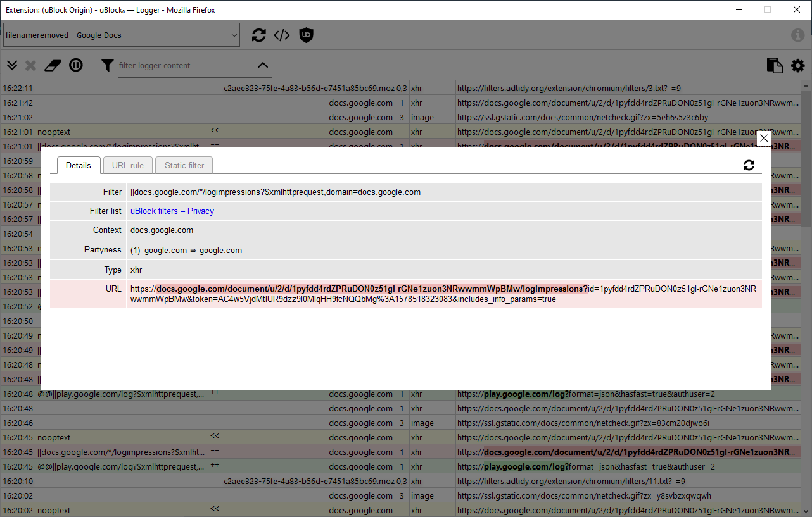Select the 16:20:02 netcheck.gif image row
This screenshot has width=812, height=517.
401,495
